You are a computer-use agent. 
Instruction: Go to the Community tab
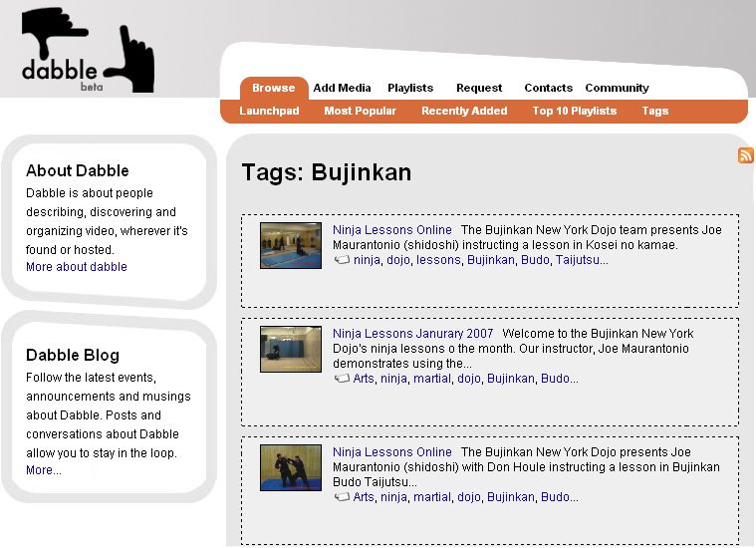(617, 88)
